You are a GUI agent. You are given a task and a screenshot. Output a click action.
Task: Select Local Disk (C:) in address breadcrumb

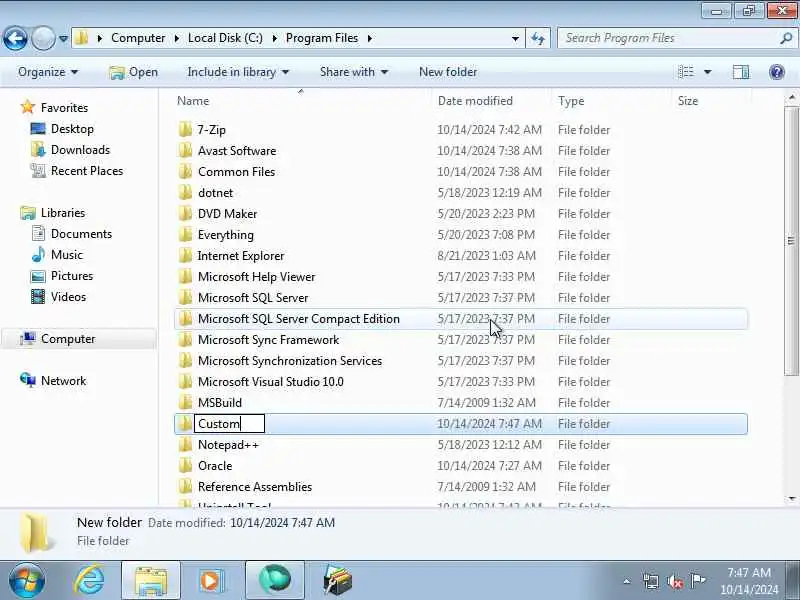coord(225,38)
